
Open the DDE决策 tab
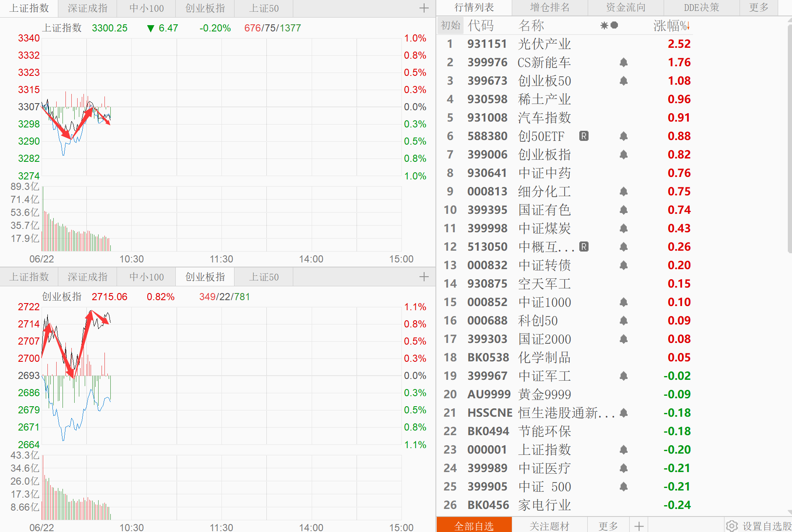point(702,8)
